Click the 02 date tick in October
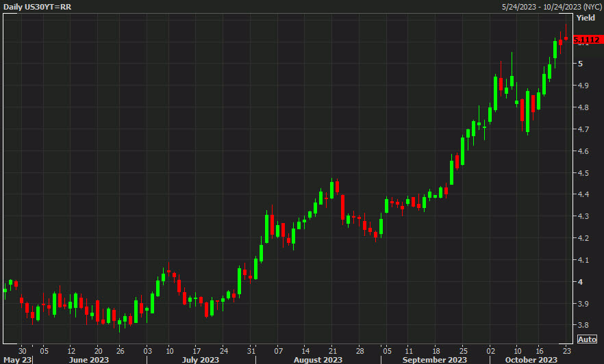 pyautogui.click(x=490, y=351)
